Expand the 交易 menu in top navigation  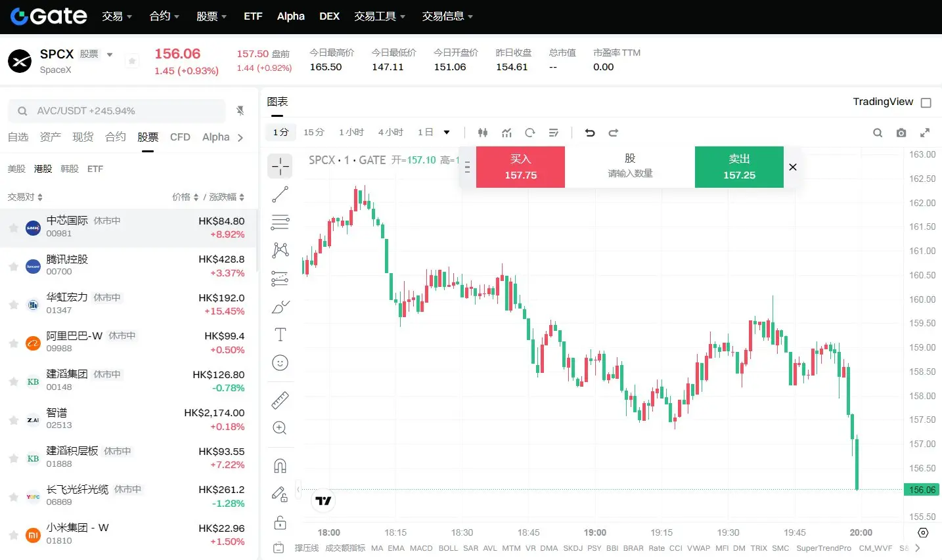[117, 16]
